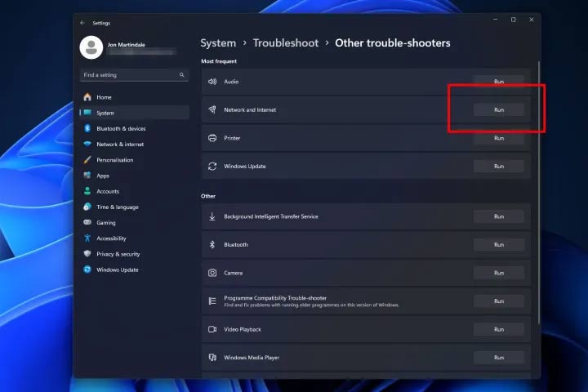This screenshot has width=588, height=392.
Task: Click the Network and Internet row icon
Action: 212,109
